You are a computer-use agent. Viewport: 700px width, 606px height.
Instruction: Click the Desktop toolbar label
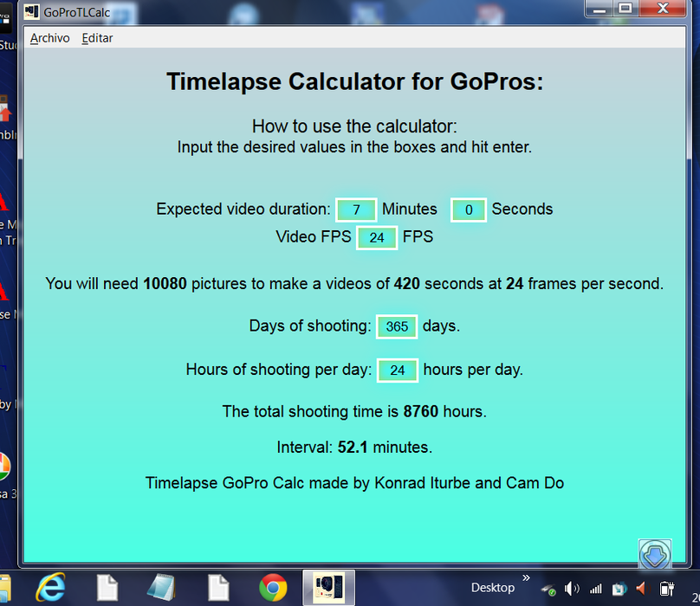pos(492,588)
